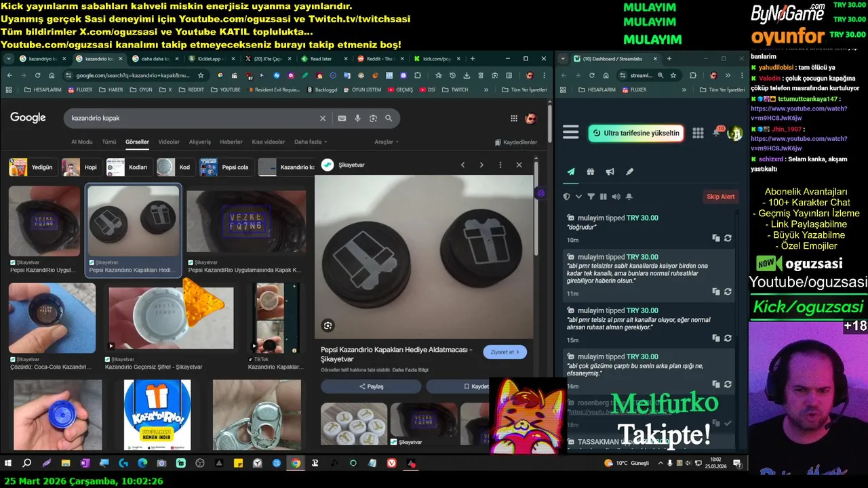Screen dimensions: 868x488
Task: Clear the Google search box text
Action: click(x=323, y=118)
